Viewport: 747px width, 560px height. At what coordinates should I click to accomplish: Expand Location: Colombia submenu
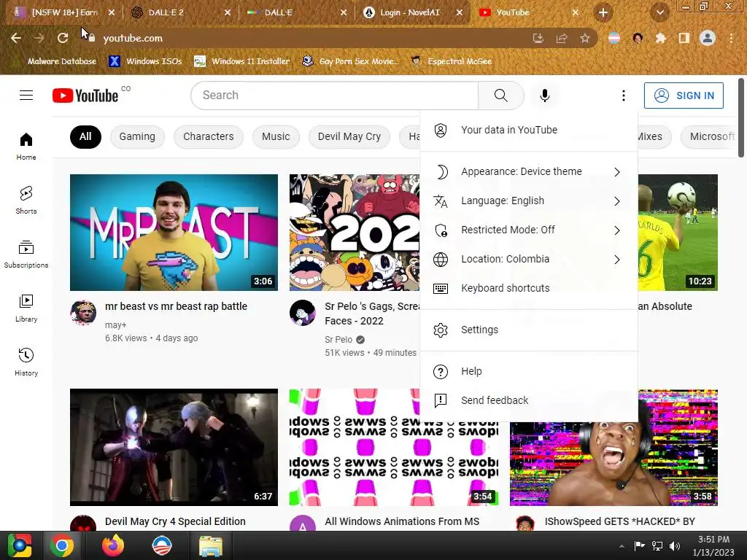tap(529, 259)
